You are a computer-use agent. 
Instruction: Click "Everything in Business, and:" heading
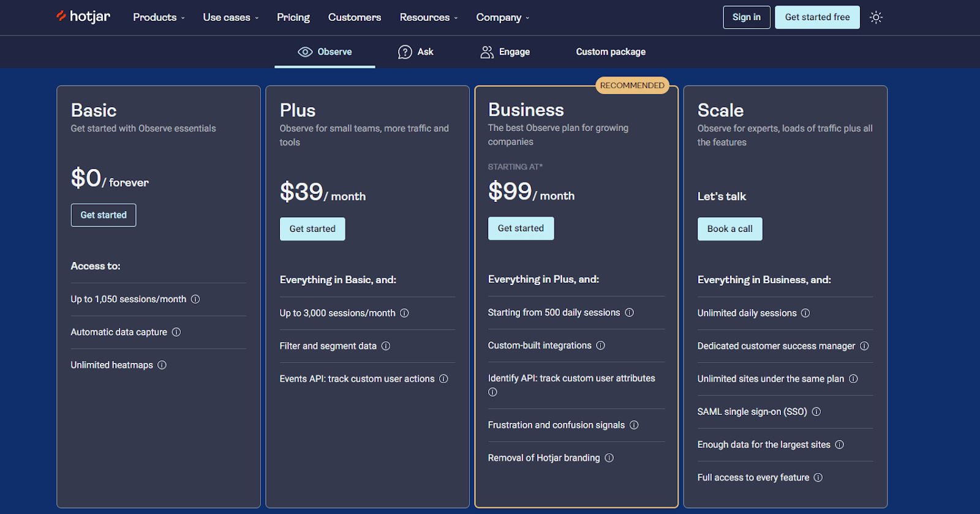point(764,280)
